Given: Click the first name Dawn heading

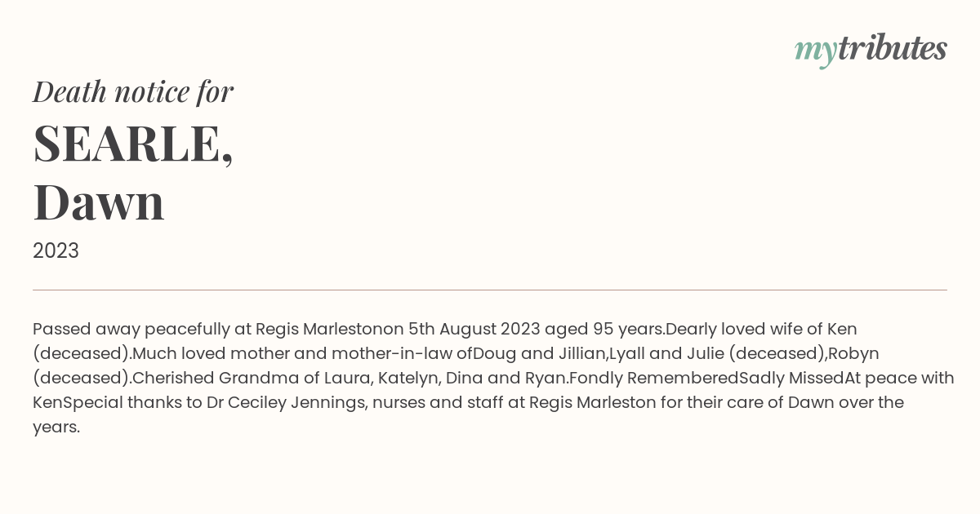Looking at the screenshot, I should (x=99, y=202).
